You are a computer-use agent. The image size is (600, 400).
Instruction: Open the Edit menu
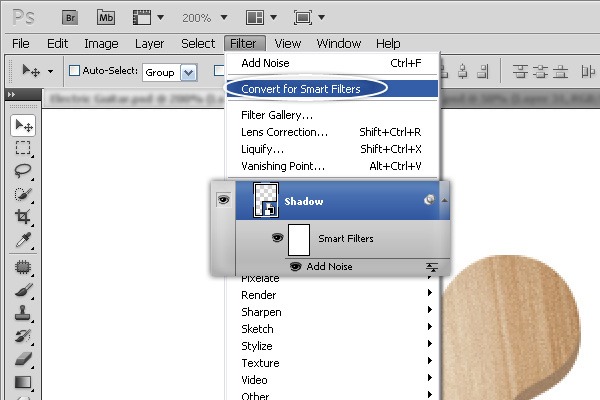point(57,44)
